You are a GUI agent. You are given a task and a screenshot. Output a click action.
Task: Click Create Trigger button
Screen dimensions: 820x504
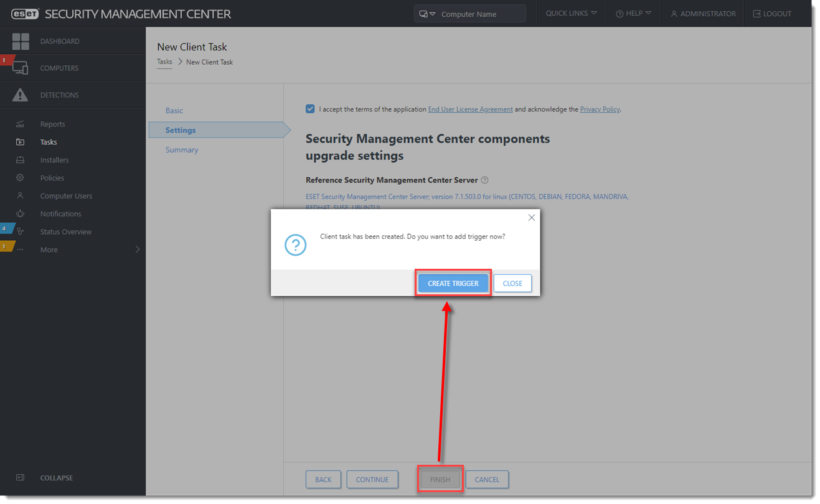coord(453,283)
